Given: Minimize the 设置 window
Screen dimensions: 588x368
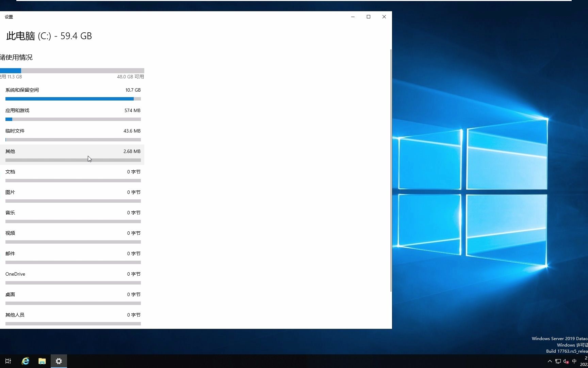Looking at the screenshot, I should (353, 17).
